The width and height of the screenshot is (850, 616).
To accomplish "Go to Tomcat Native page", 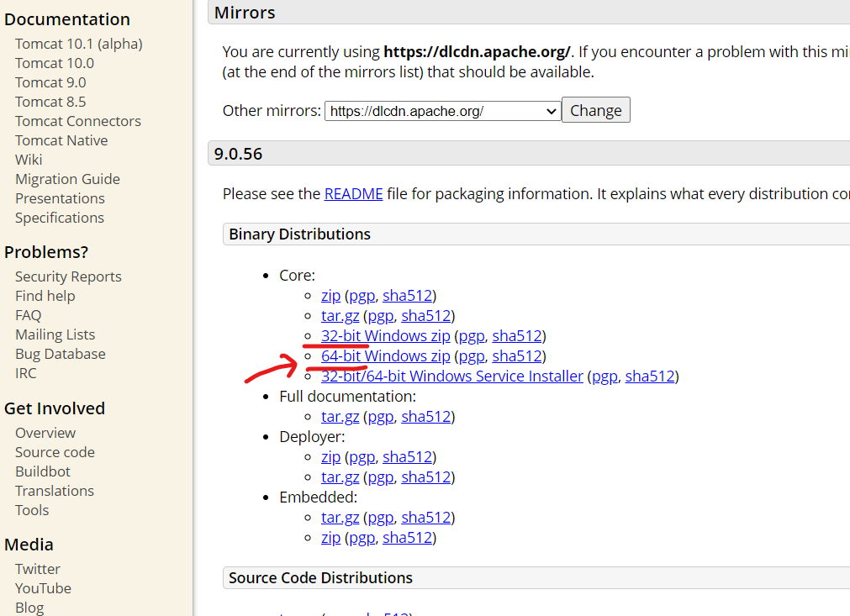I will 61,140.
